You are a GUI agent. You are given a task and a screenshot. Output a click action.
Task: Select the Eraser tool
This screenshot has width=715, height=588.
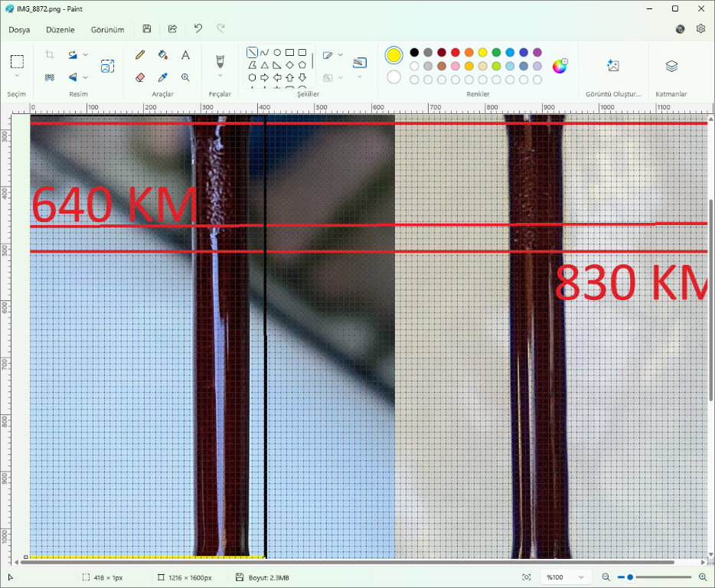pyautogui.click(x=140, y=77)
